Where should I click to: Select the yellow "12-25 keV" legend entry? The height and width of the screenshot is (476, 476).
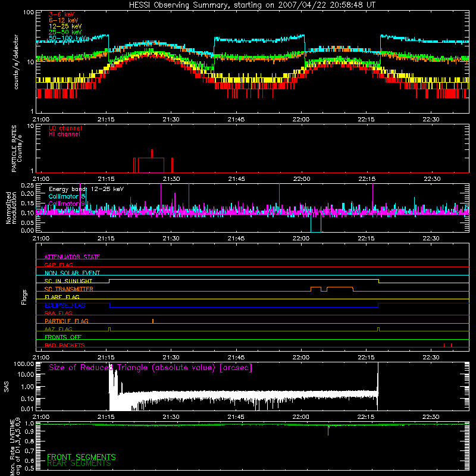pyautogui.click(x=65, y=26)
